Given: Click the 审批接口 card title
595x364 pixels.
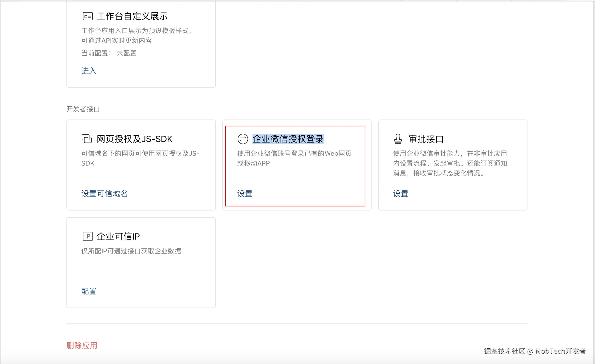Looking at the screenshot, I should pyautogui.click(x=426, y=139).
